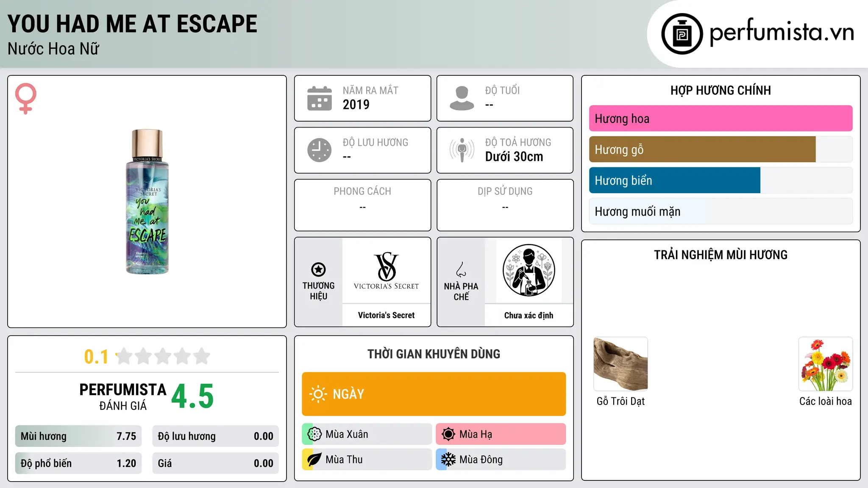Screen dimensions: 868x488
Task: Click the star rating row next to 0.1
Action: coord(163,356)
